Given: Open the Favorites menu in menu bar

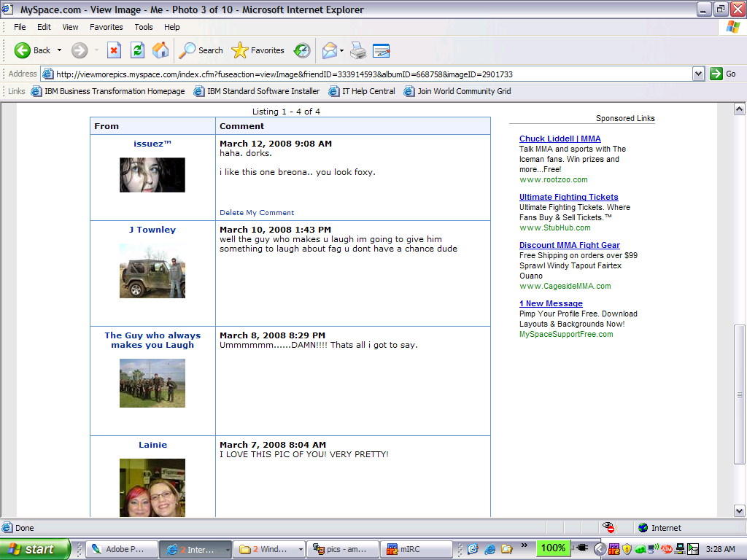Looking at the screenshot, I should tap(107, 27).
